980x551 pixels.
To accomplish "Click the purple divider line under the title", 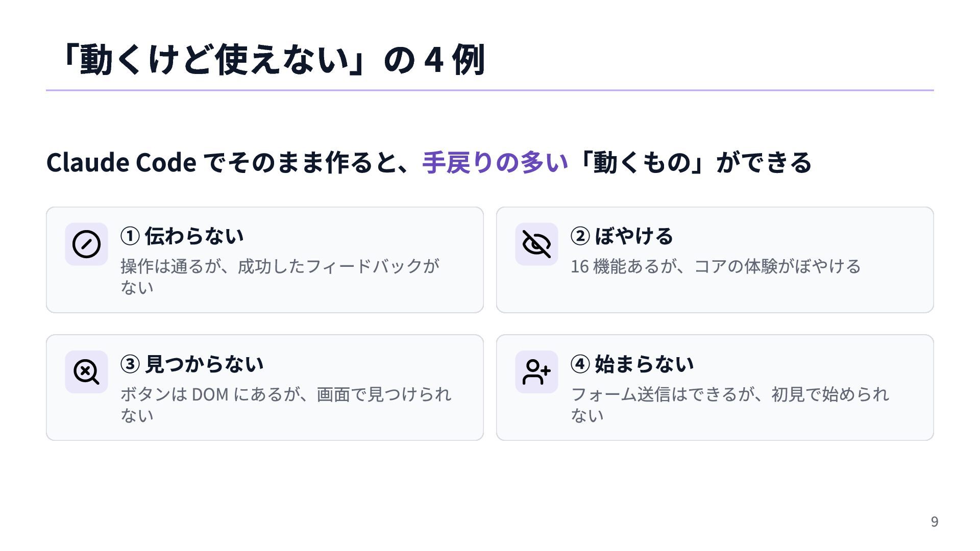I will point(490,90).
